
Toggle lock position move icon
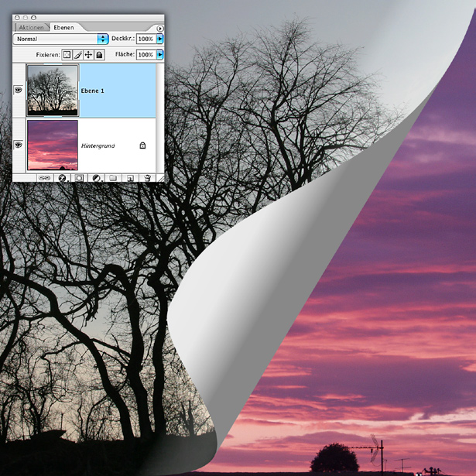coord(88,55)
